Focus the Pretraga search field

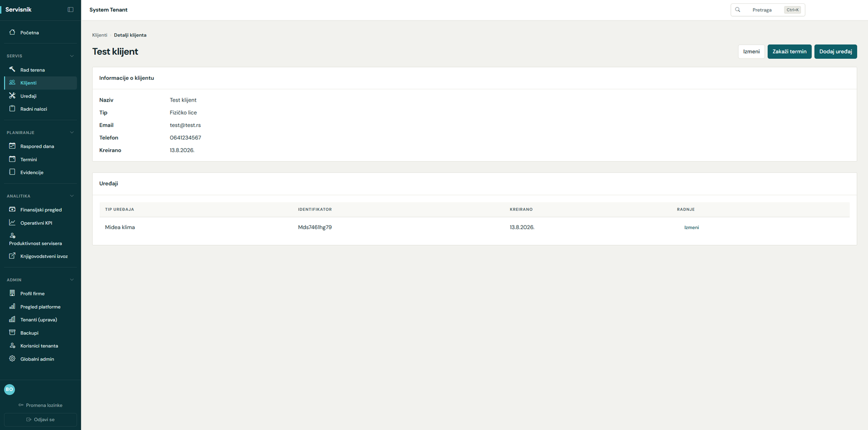[x=768, y=10]
